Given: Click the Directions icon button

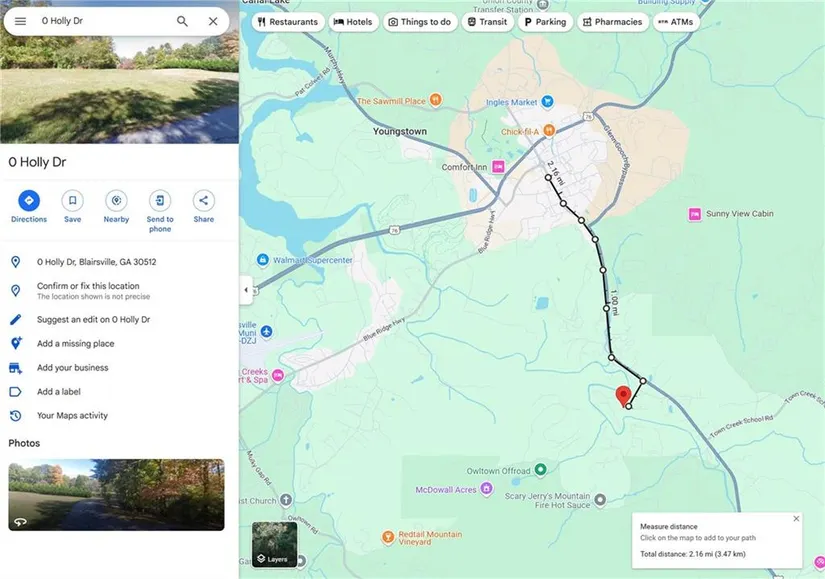Looking at the screenshot, I should [x=29, y=201].
